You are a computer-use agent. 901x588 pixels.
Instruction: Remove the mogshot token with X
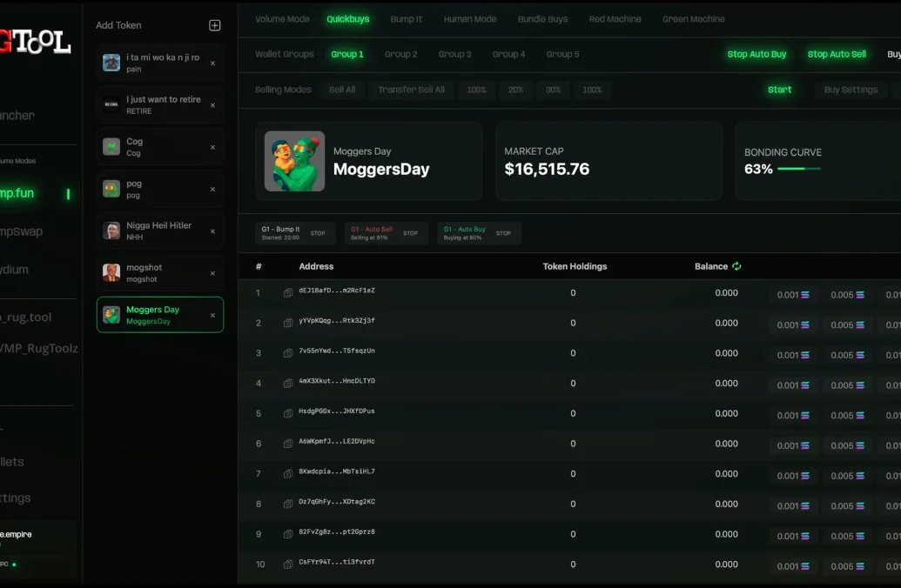(212, 273)
